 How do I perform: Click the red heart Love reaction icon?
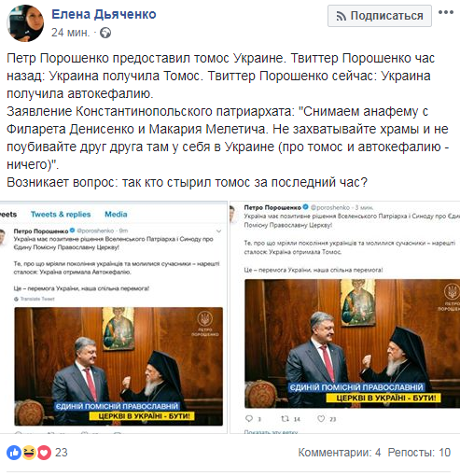(44, 453)
